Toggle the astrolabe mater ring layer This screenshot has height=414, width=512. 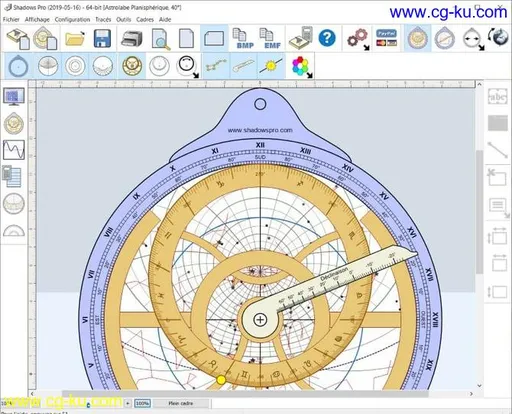18,66
